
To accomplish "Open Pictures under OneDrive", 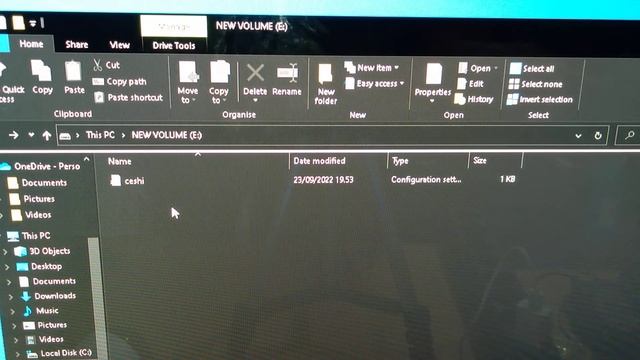I will point(32,199).
